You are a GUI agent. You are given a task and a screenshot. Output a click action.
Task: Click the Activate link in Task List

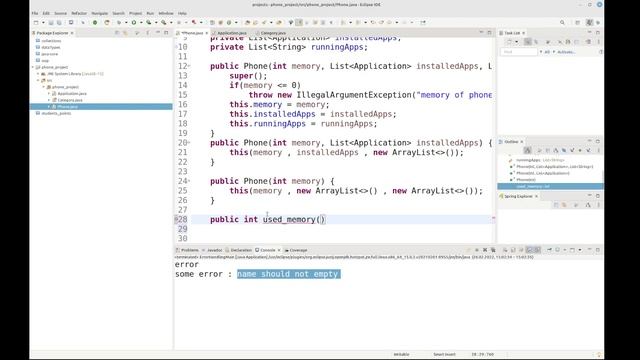(566, 52)
